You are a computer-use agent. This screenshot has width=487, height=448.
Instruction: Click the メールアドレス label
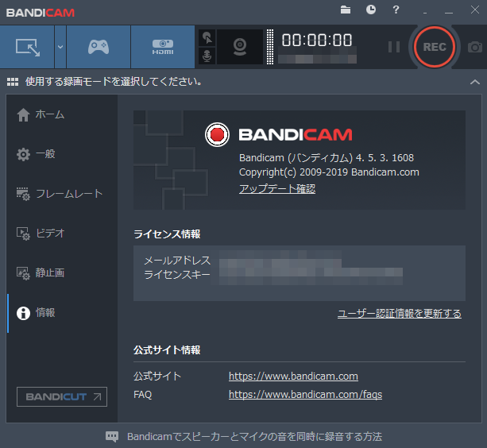tap(177, 261)
